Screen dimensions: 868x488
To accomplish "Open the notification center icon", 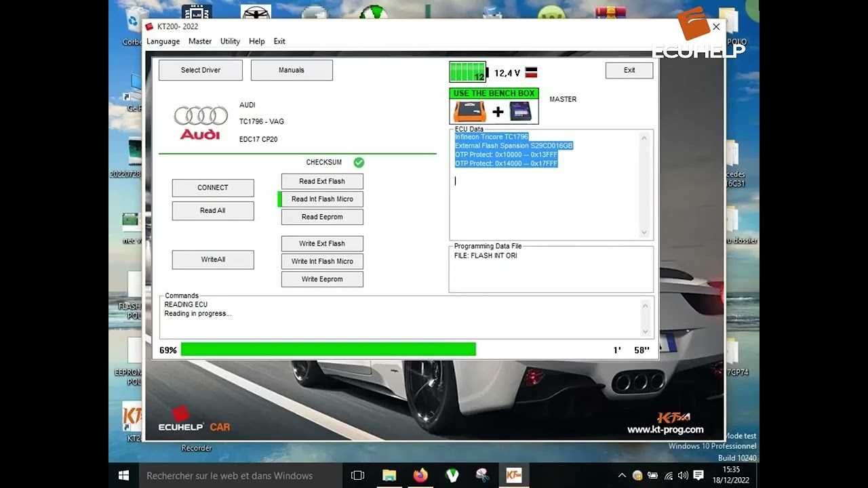I will point(698,476).
